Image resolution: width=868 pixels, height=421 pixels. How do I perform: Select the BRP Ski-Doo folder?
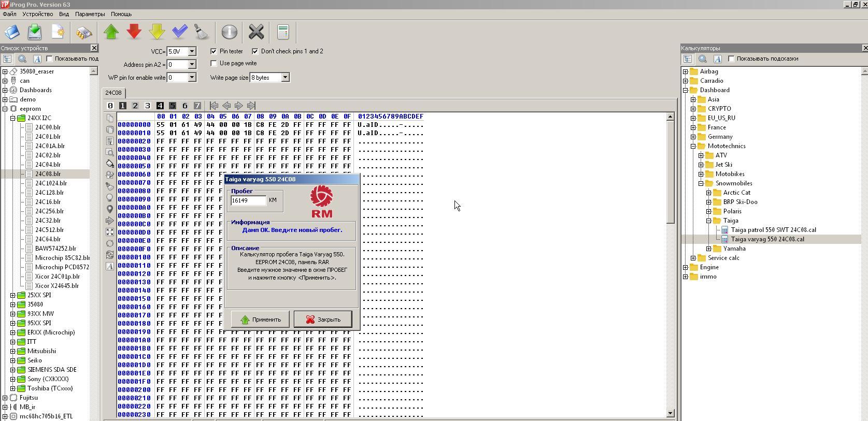click(x=740, y=202)
